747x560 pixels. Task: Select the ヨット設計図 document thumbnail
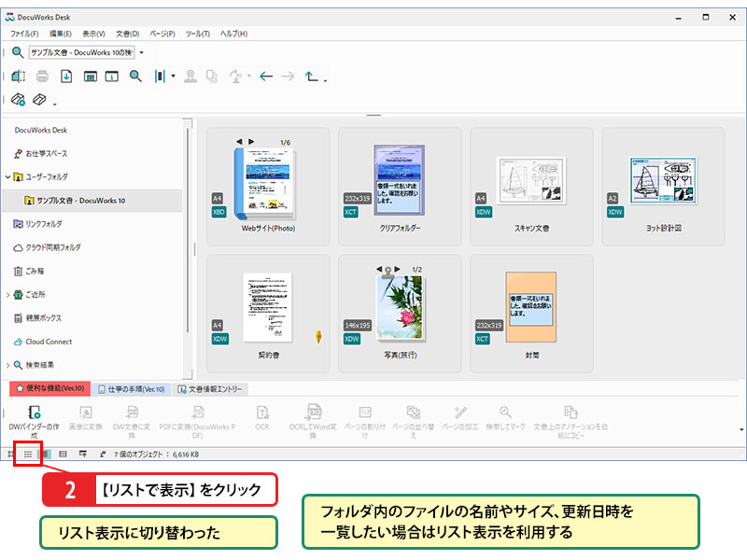(663, 186)
